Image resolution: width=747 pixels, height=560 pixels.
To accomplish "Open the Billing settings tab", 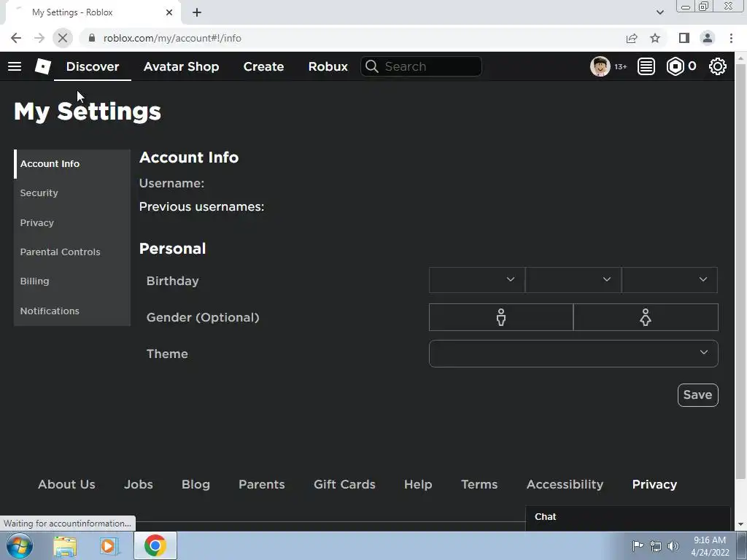I will click(x=72, y=281).
